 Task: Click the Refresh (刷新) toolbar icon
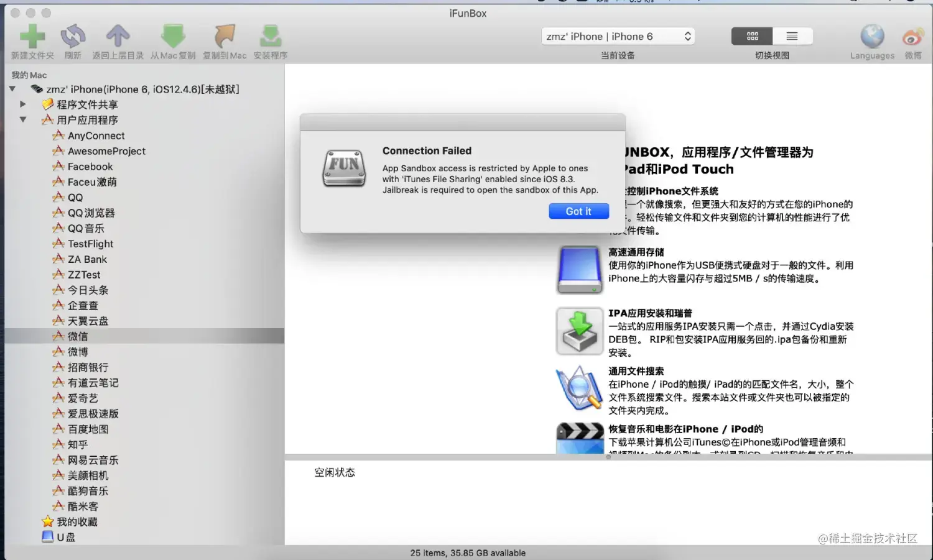point(73,37)
